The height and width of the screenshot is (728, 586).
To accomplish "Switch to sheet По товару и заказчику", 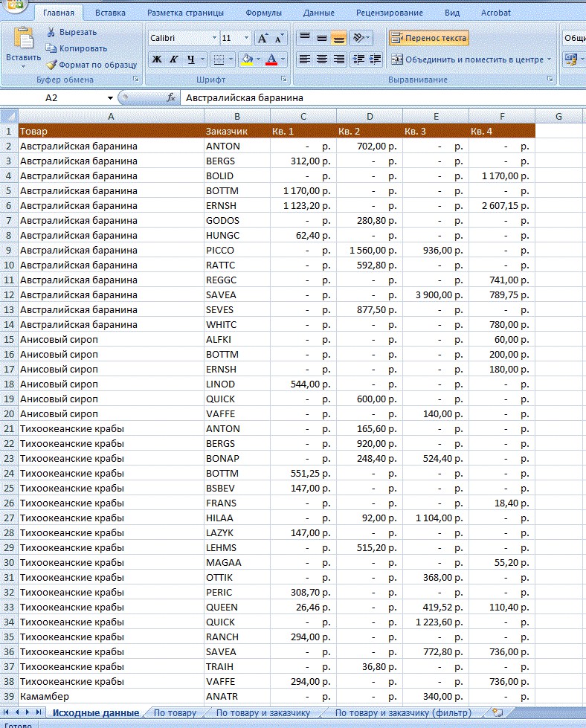I will (263, 712).
